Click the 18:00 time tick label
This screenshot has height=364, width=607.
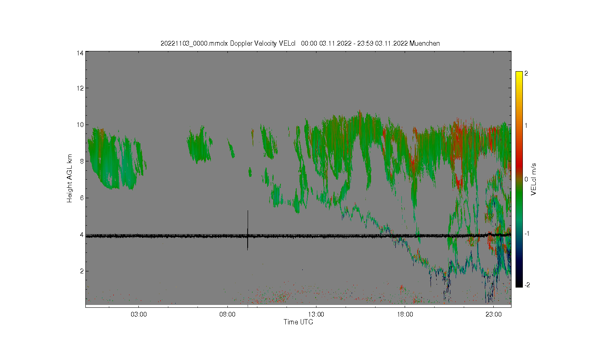(405, 314)
